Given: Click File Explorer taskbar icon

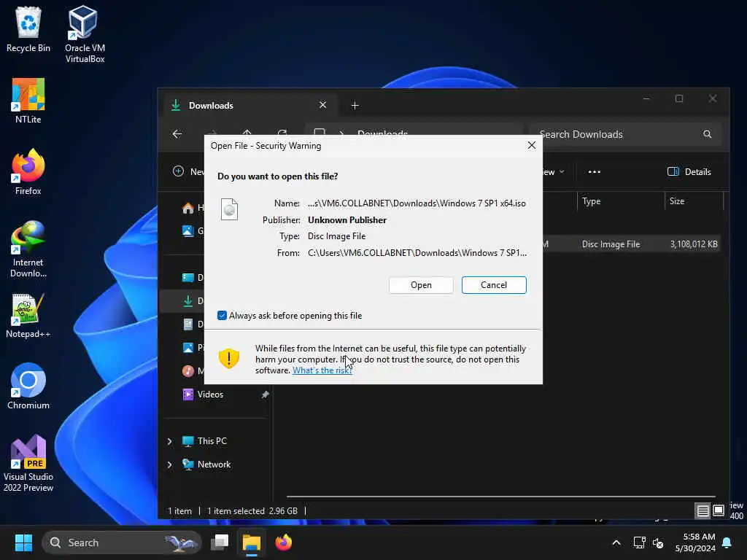Looking at the screenshot, I should pos(252,542).
